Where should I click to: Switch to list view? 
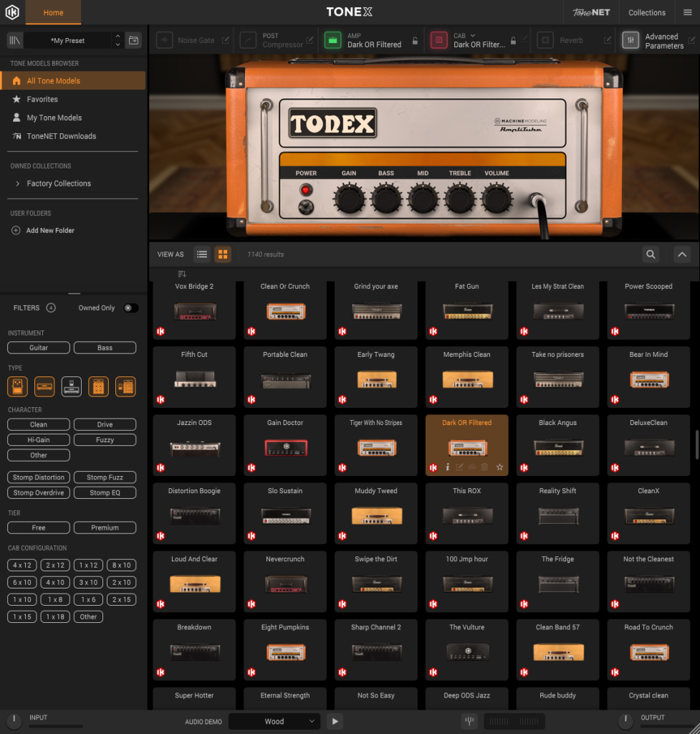click(202, 254)
